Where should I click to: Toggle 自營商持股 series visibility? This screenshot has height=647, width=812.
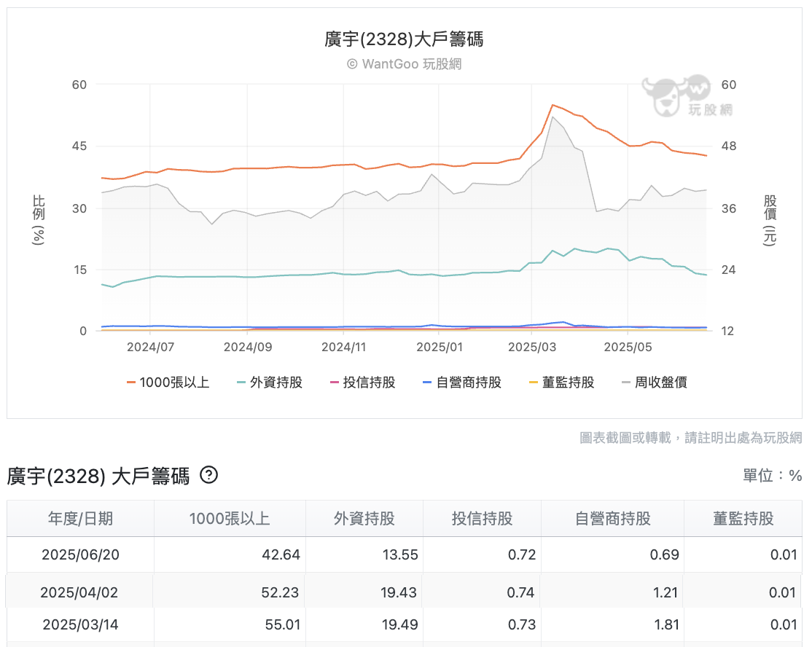coord(462,383)
